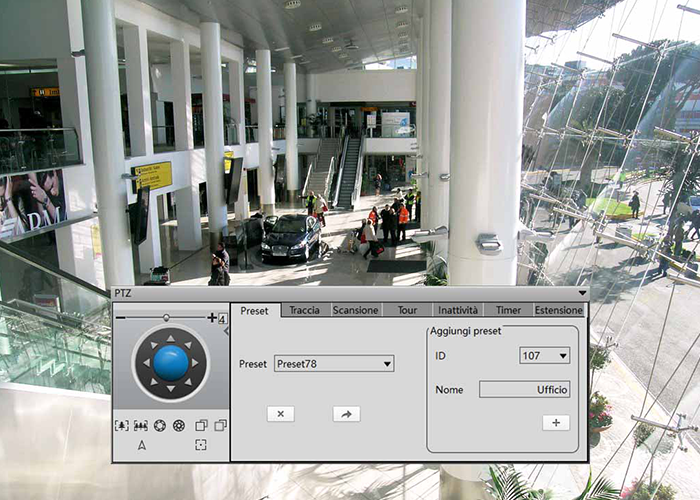Click the zoom in double tree icon
This screenshot has width=700, height=500.
tap(140, 425)
